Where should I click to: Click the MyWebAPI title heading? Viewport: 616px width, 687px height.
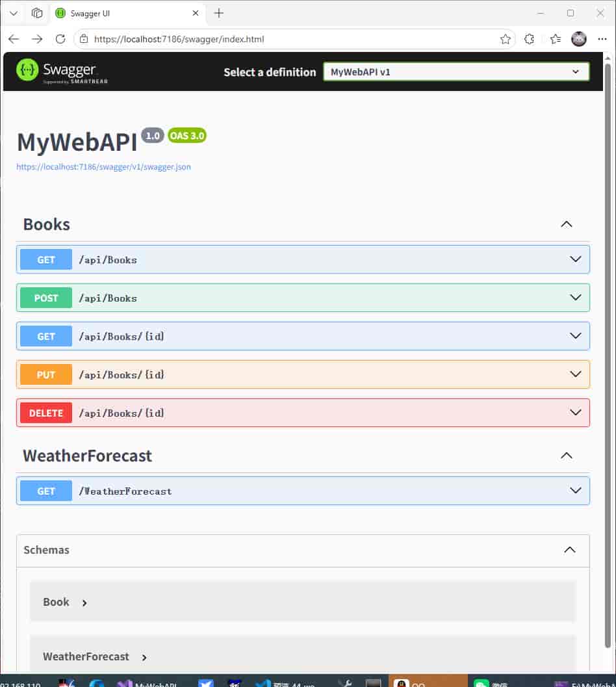pyautogui.click(x=77, y=142)
